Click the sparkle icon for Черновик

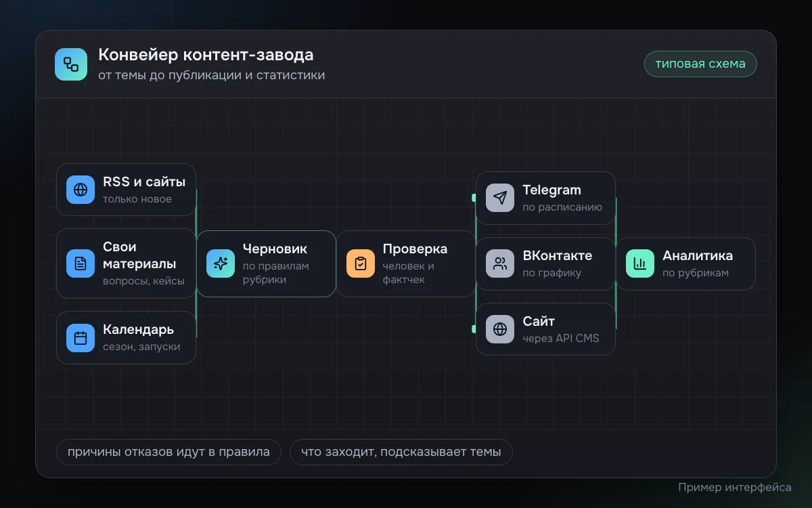(221, 263)
